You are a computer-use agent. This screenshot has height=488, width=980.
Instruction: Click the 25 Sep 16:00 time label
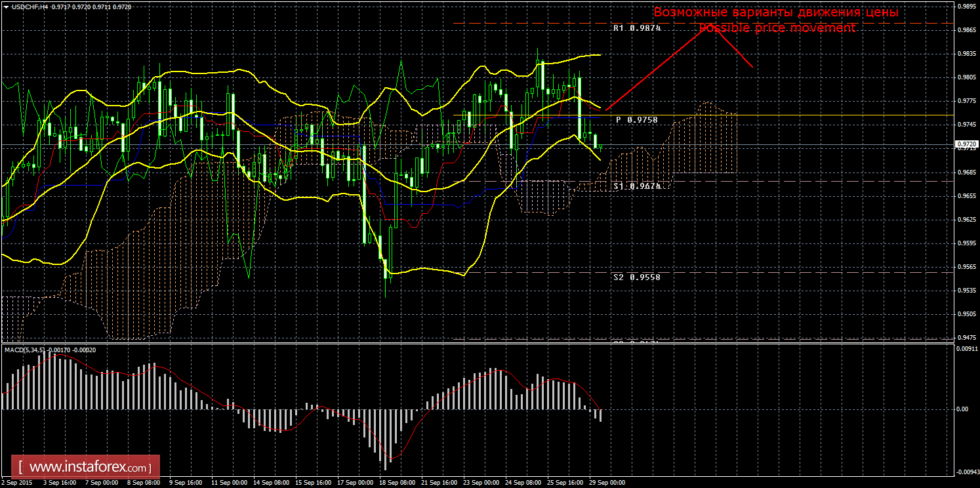pos(565,483)
